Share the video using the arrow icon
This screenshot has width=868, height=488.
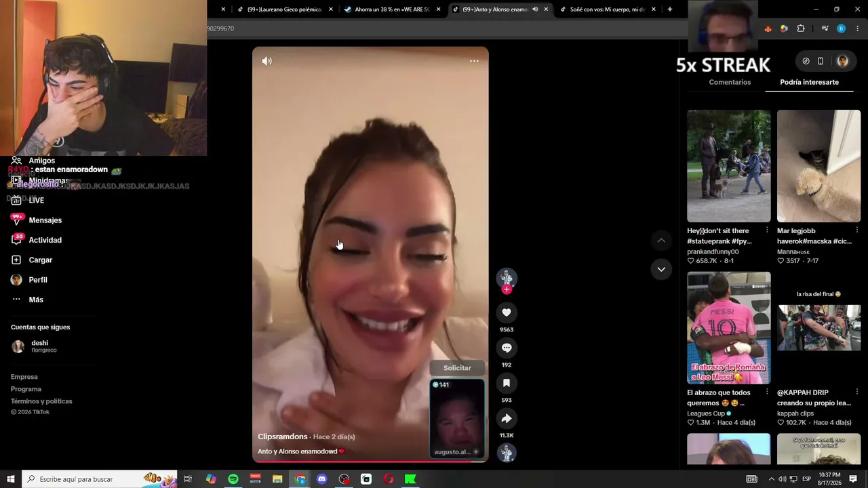point(507,418)
